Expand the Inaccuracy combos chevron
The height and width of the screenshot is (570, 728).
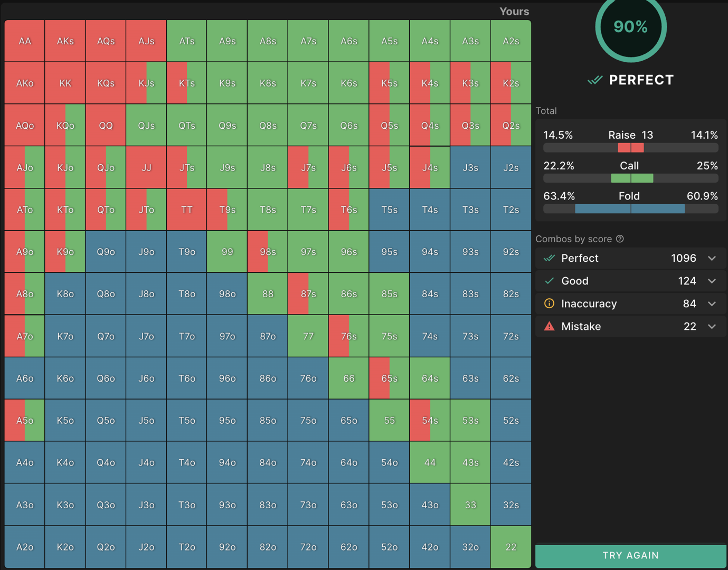point(712,303)
